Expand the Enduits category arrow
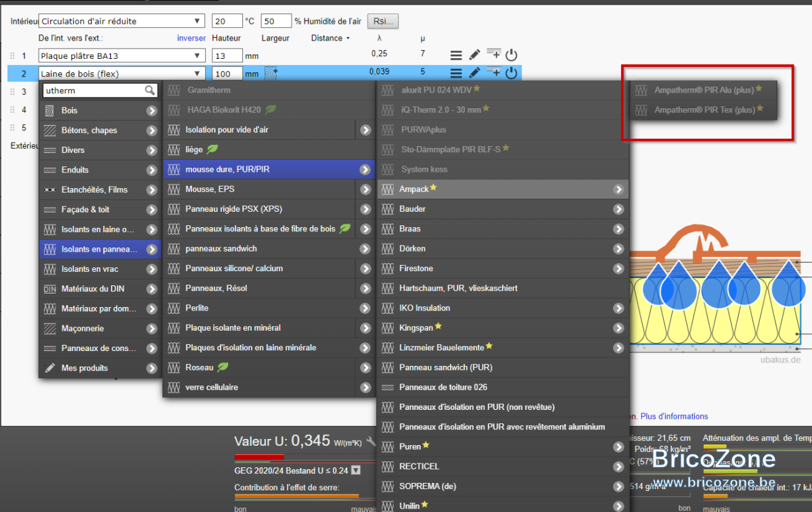This screenshot has width=812, height=512. [x=152, y=170]
